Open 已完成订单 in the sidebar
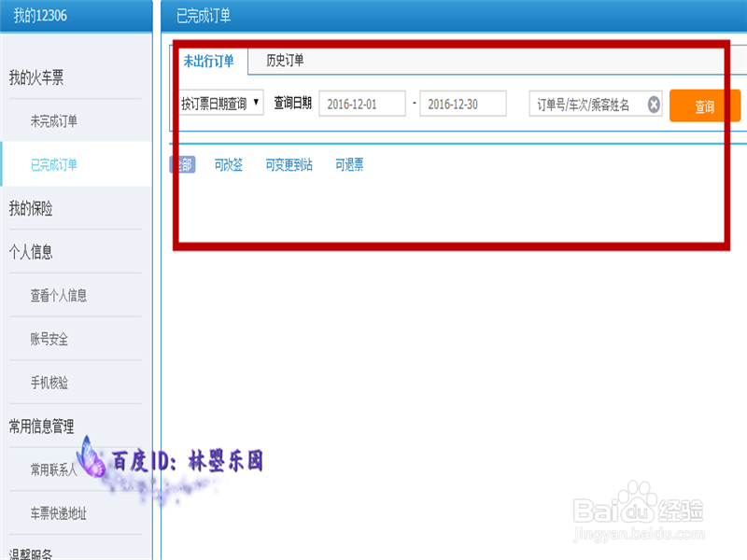Screen dimensions: 747x560 coord(54,165)
